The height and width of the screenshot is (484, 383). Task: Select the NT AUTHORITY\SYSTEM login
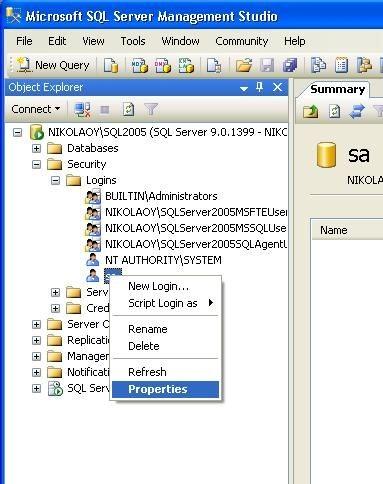163,260
